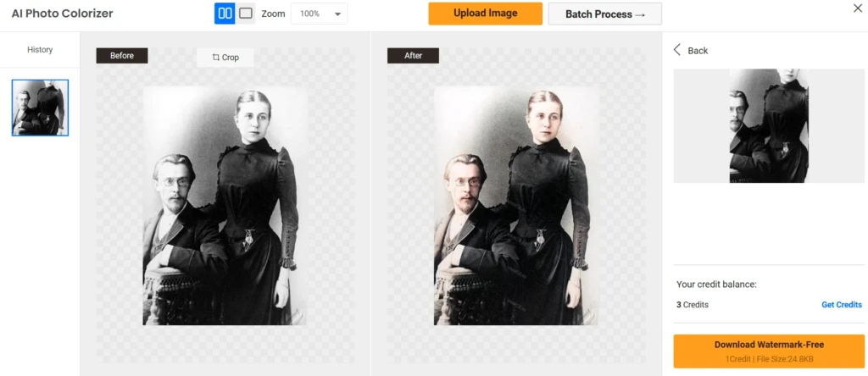
Task: Click the colorized After photo
Action: click(x=516, y=206)
